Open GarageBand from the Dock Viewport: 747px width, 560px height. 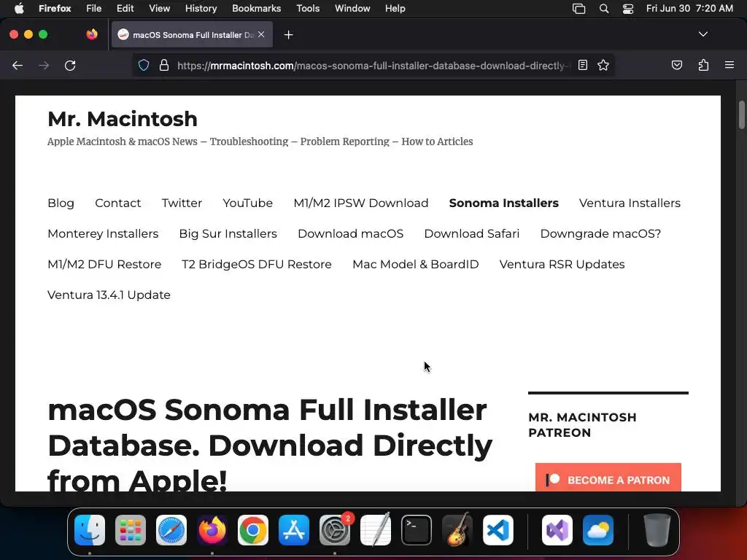457,530
